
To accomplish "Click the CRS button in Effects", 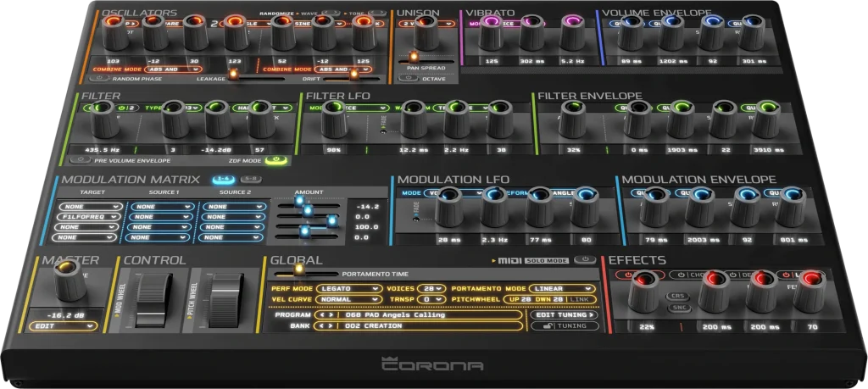I will (677, 296).
